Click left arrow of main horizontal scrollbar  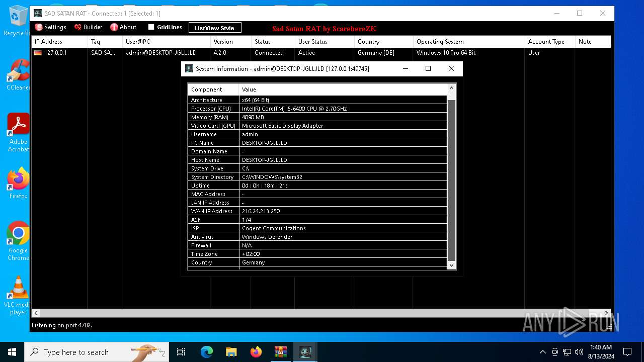[x=36, y=313]
